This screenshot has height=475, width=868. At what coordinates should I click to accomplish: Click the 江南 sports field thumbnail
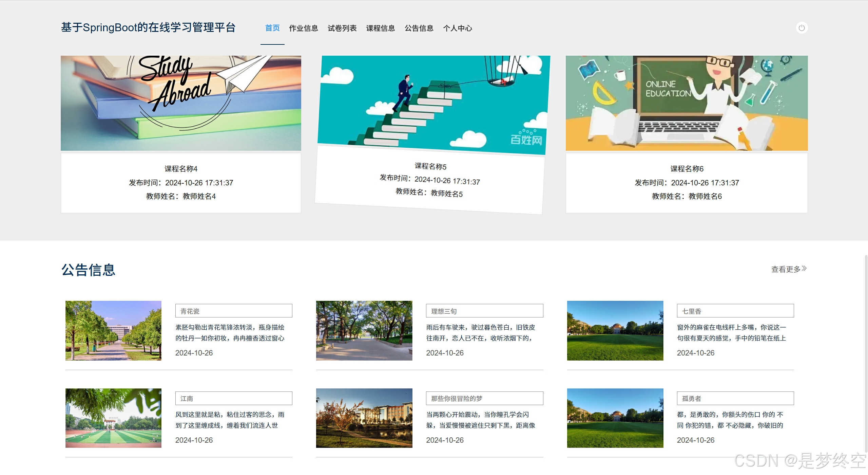[113, 418]
